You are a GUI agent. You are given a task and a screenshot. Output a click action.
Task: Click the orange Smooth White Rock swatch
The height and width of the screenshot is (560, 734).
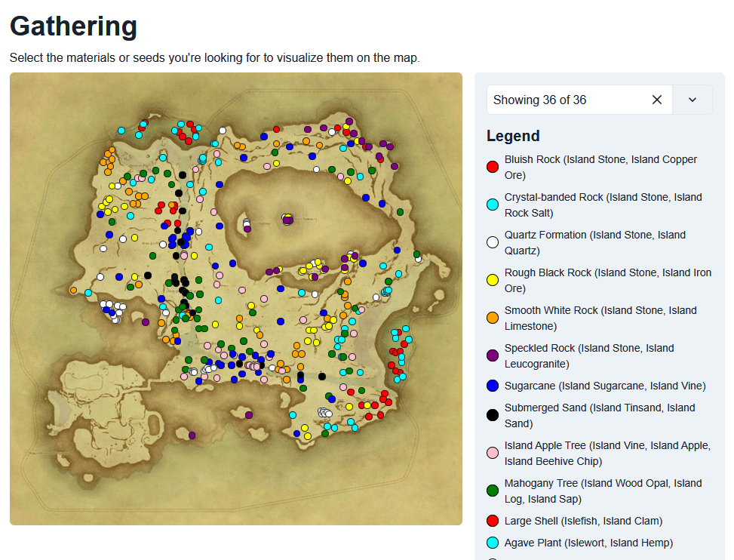tap(493, 318)
